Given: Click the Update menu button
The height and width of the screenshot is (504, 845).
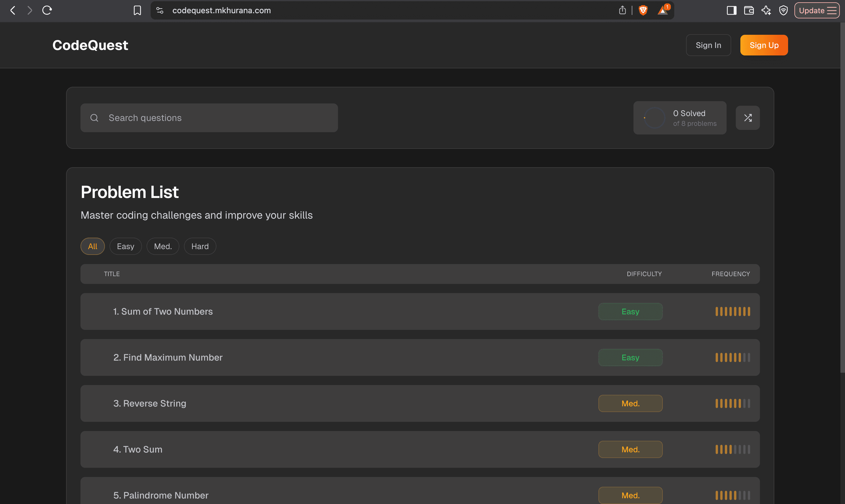Looking at the screenshot, I should coord(817,10).
